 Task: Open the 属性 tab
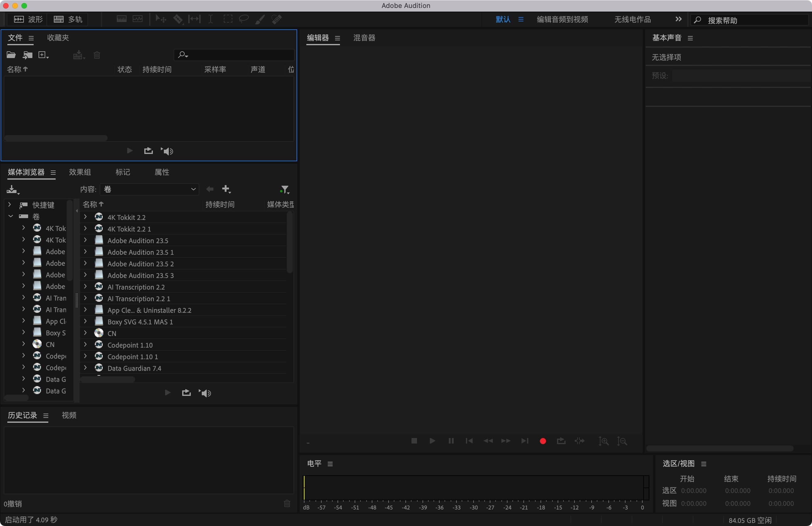click(x=162, y=172)
